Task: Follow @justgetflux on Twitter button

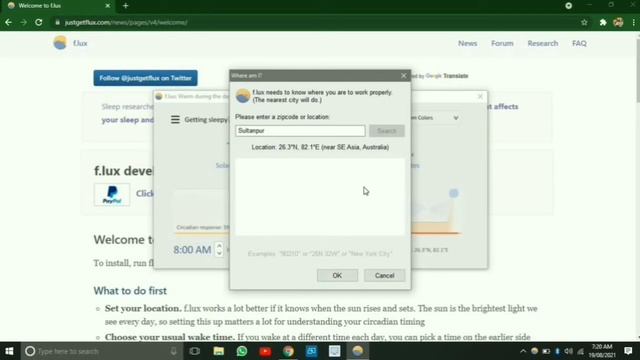Action: click(145, 78)
